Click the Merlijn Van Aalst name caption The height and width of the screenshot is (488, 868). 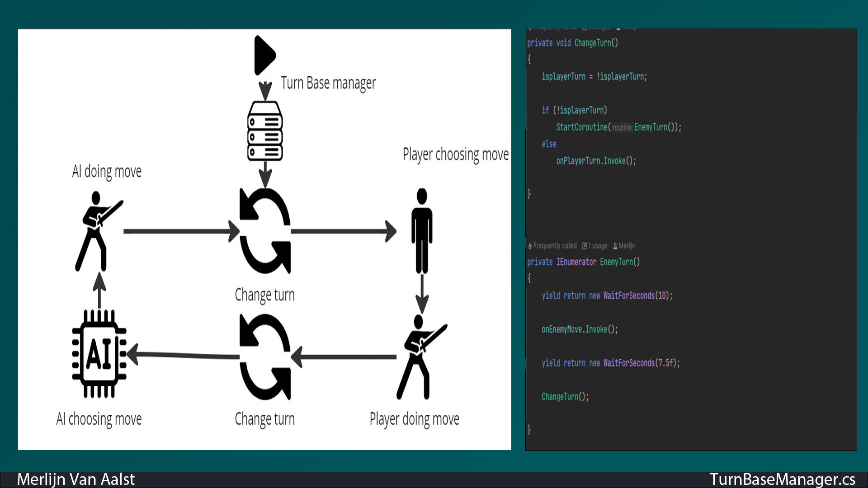click(76, 479)
